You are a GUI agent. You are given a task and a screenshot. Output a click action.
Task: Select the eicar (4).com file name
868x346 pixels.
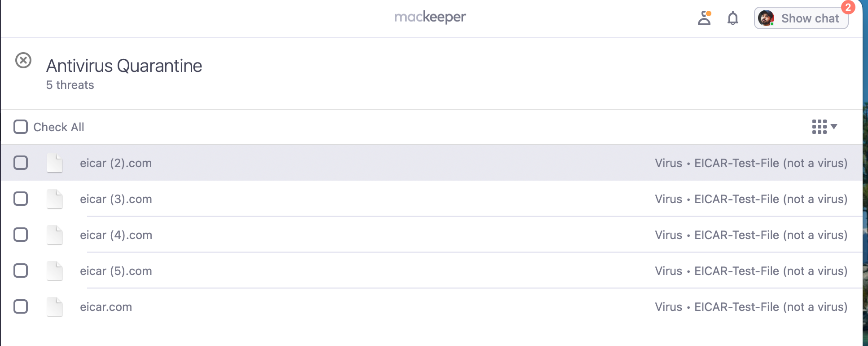point(116,235)
